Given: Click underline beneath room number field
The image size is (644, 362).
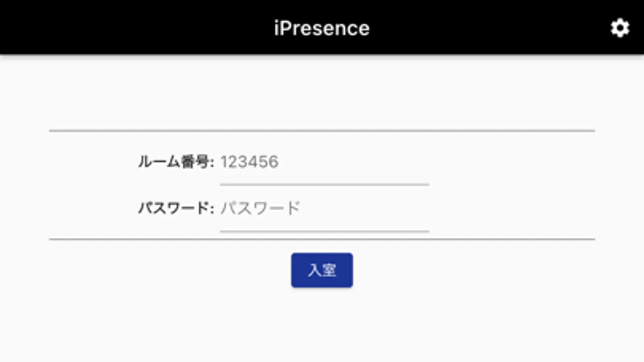Looking at the screenshot, I should 324,185.
